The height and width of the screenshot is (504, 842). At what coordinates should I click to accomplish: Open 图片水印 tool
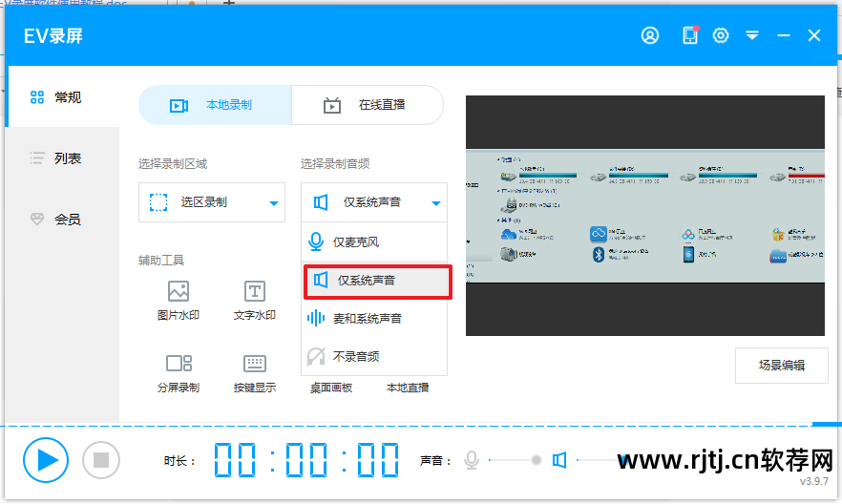tap(179, 301)
